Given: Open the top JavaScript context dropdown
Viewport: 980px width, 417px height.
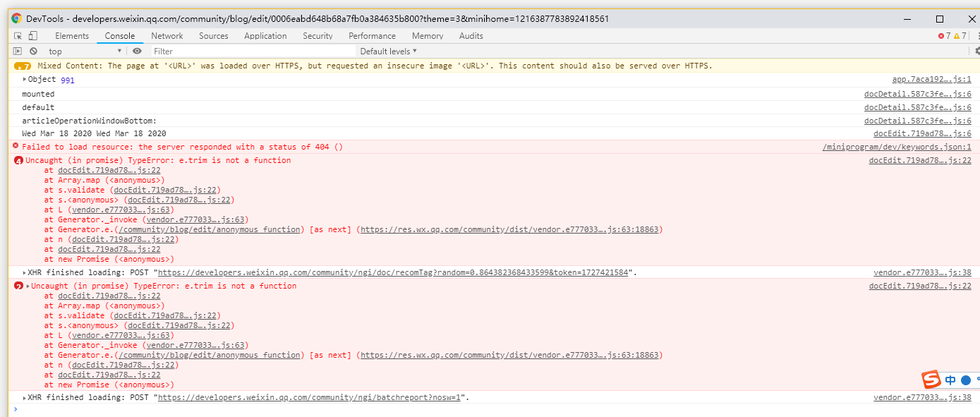Looking at the screenshot, I should coord(85,51).
